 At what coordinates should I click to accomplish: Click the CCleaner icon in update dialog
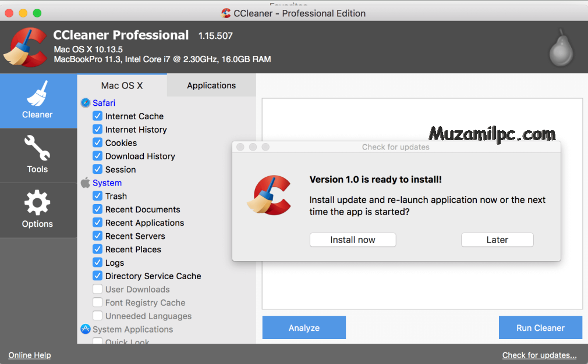click(269, 195)
